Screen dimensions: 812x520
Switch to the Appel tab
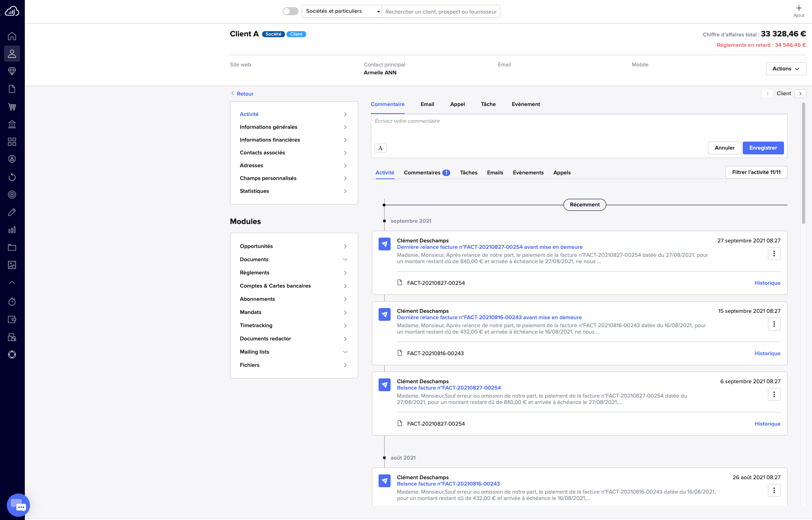click(x=457, y=104)
